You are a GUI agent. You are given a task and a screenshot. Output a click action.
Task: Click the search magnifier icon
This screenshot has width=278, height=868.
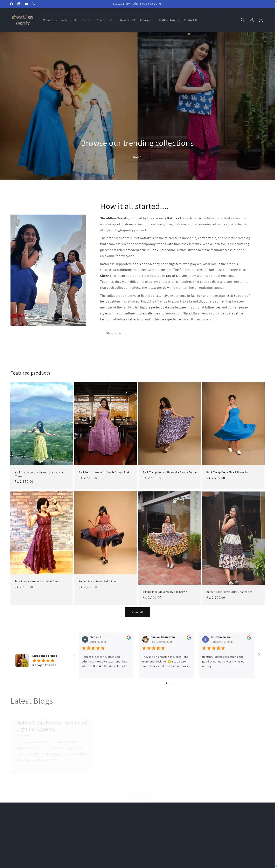pyautogui.click(x=243, y=20)
